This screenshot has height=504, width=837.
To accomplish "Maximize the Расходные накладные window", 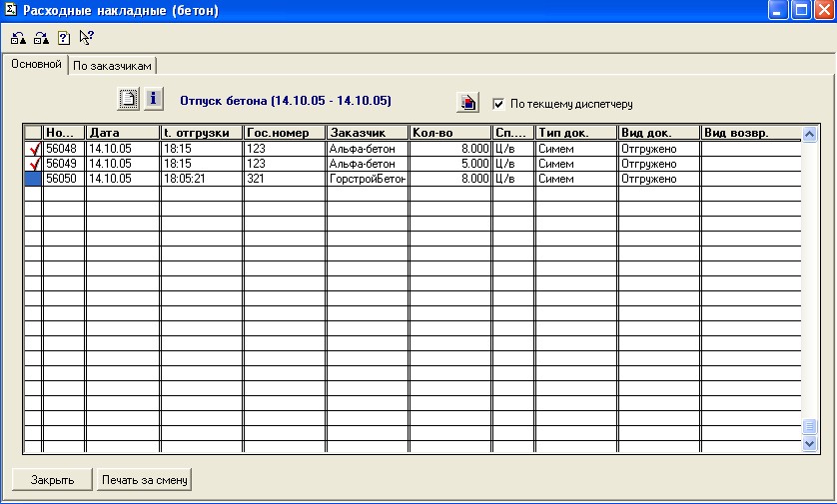I will (x=801, y=10).
